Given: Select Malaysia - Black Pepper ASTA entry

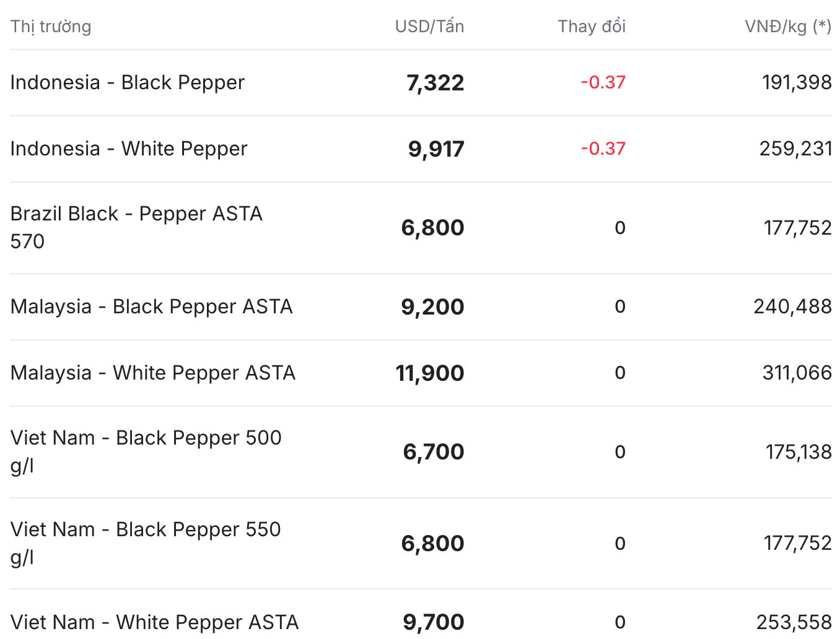Looking at the screenshot, I should coord(152,306).
